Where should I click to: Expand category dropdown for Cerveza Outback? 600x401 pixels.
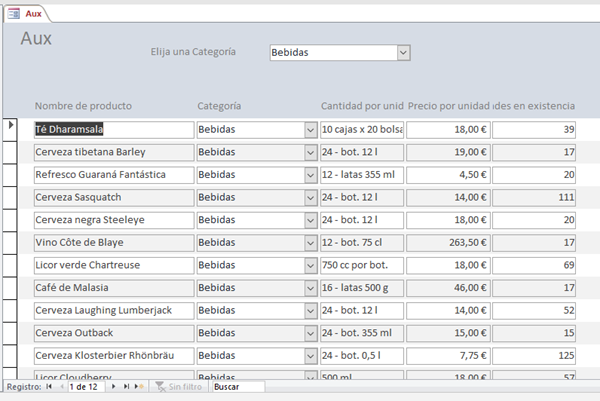310,333
